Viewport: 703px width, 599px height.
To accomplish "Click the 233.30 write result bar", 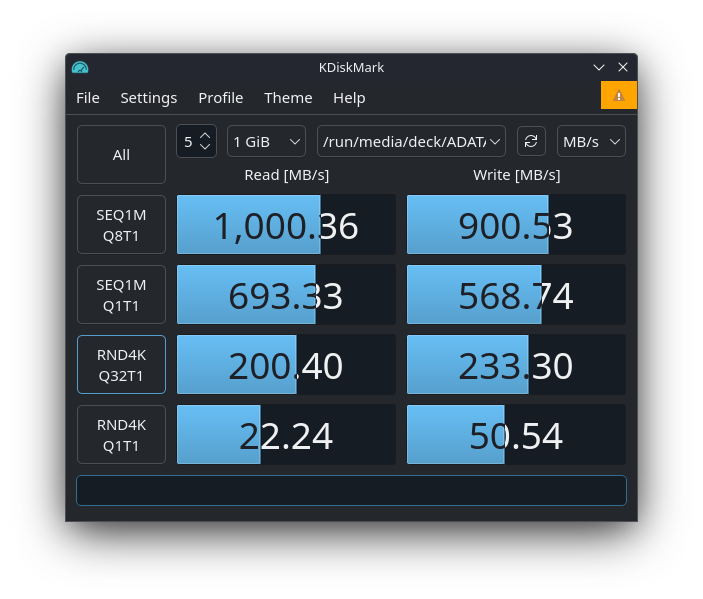I will (x=516, y=365).
